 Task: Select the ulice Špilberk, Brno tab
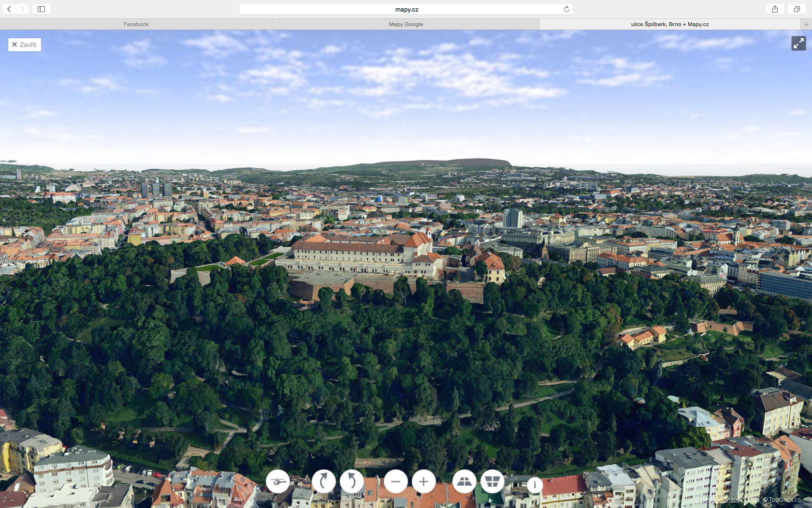click(x=670, y=24)
